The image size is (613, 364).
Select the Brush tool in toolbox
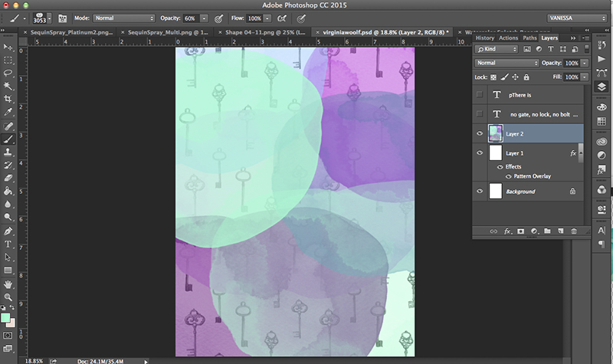click(x=8, y=139)
